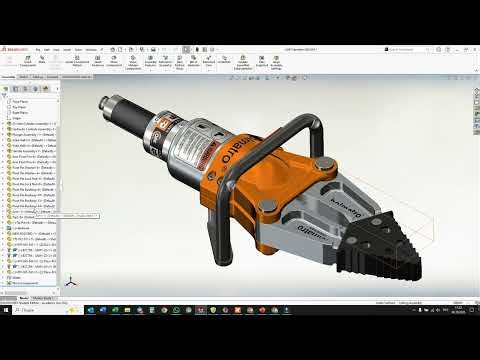
Task: Open Large Assembly Settings
Action: click(x=276, y=63)
